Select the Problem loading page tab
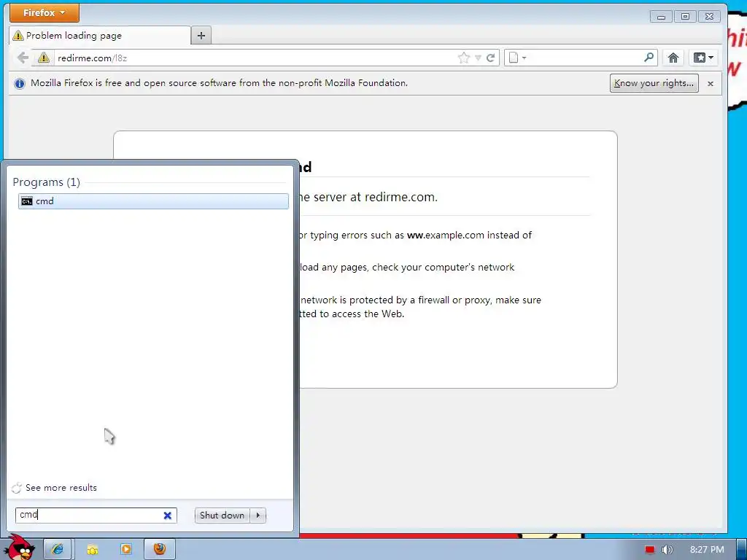The height and width of the screenshot is (560, 747). [x=100, y=35]
